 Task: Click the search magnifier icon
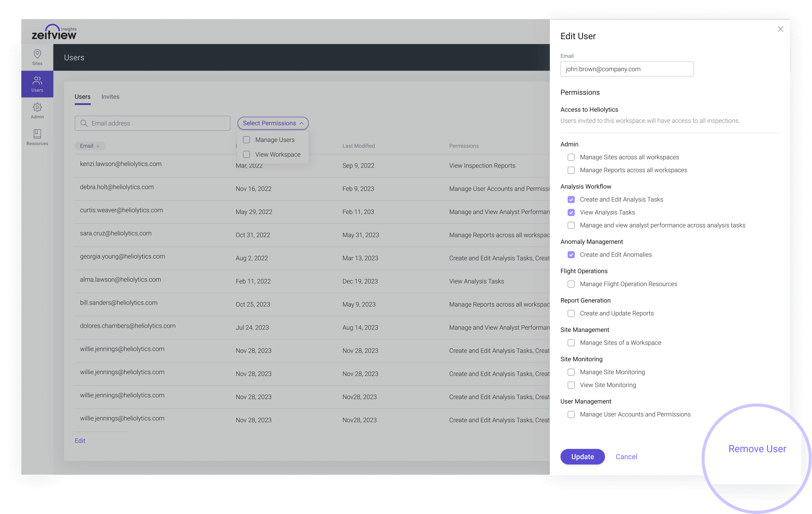(84, 123)
